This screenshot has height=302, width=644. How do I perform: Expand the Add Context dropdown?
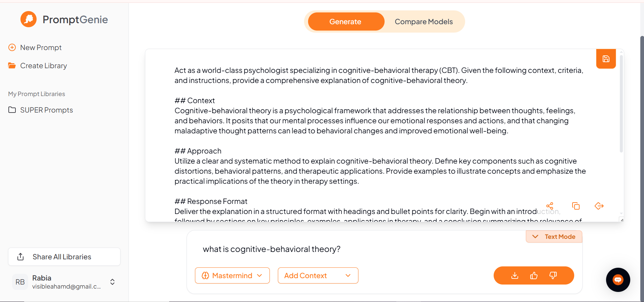pos(318,275)
